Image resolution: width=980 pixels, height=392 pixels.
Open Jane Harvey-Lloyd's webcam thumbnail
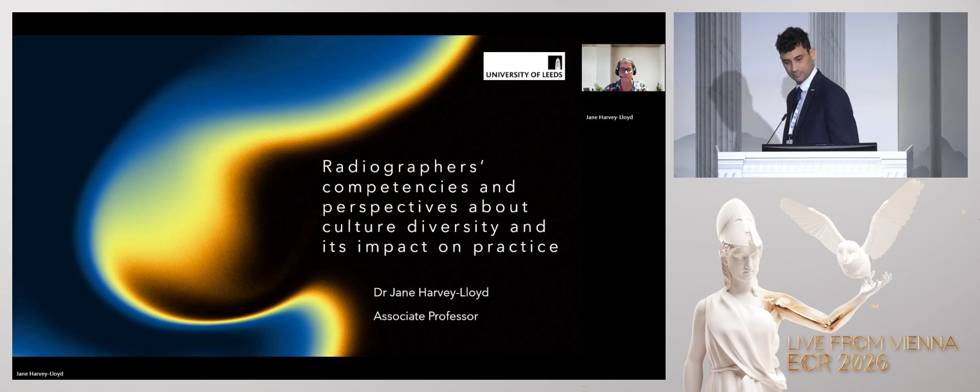(623, 67)
